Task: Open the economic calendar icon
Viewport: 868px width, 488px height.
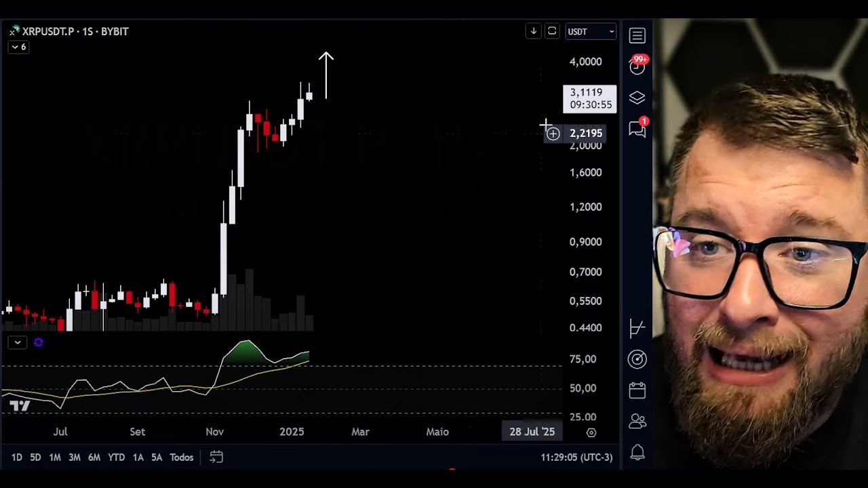Action: pyautogui.click(x=637, y=390)
